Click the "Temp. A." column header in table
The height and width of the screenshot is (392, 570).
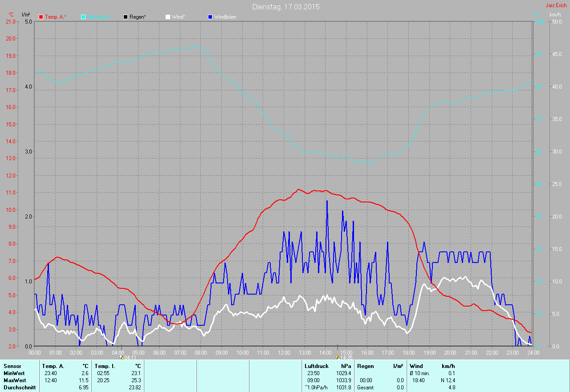pyautogui.click(x=53, y=366)
